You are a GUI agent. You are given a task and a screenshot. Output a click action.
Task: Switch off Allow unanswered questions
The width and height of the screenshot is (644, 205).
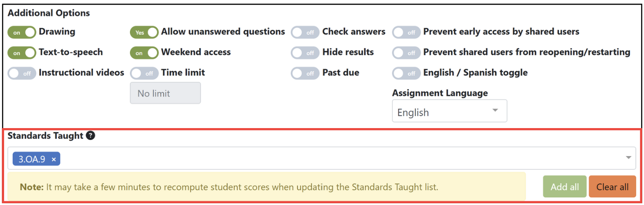point(144,32)
